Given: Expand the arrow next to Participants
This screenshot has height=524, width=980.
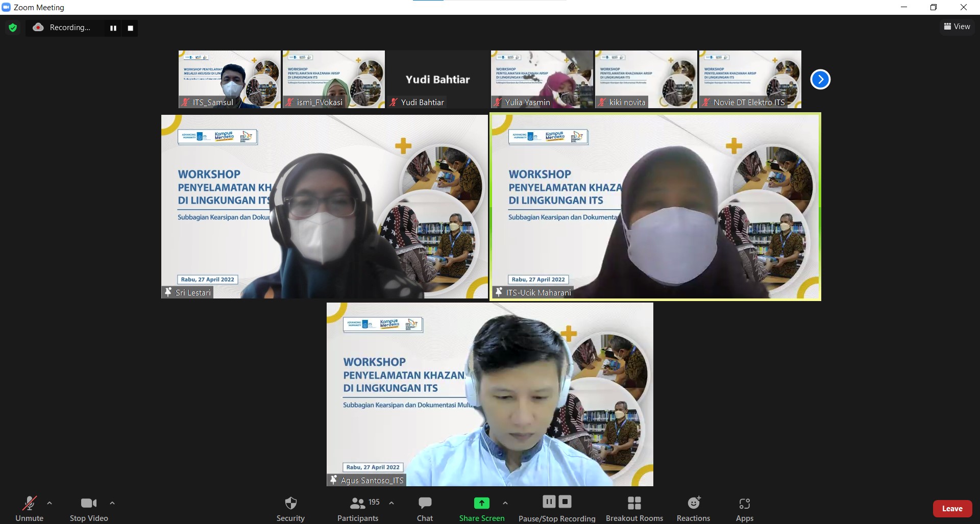Looking at the screenshot, I should click(391, 503).
